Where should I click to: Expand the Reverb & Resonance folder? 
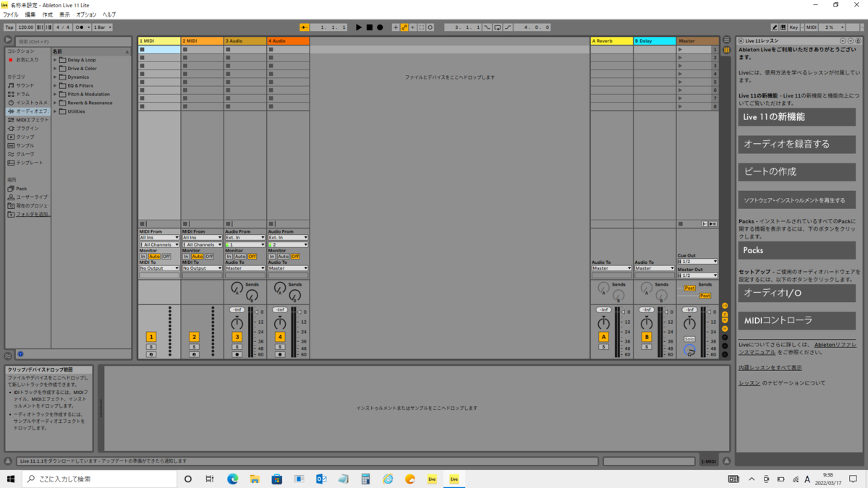pos(54,103)
